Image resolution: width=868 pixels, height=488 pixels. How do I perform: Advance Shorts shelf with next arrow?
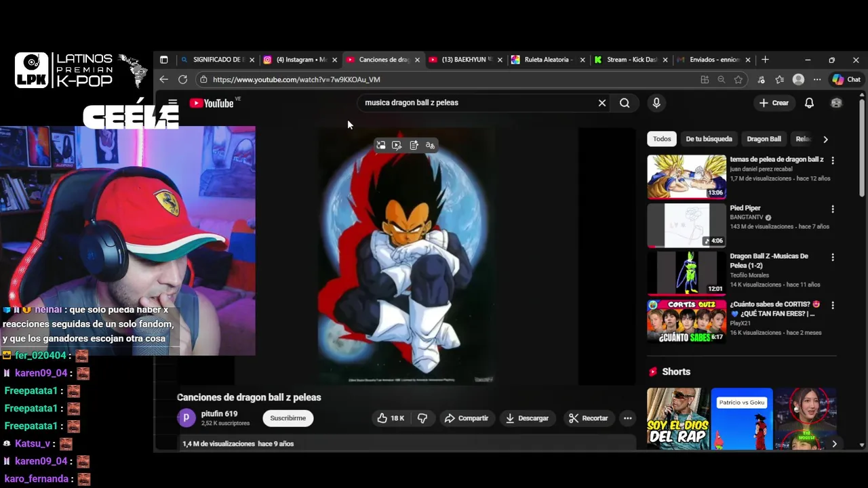[x=834, y=444]
